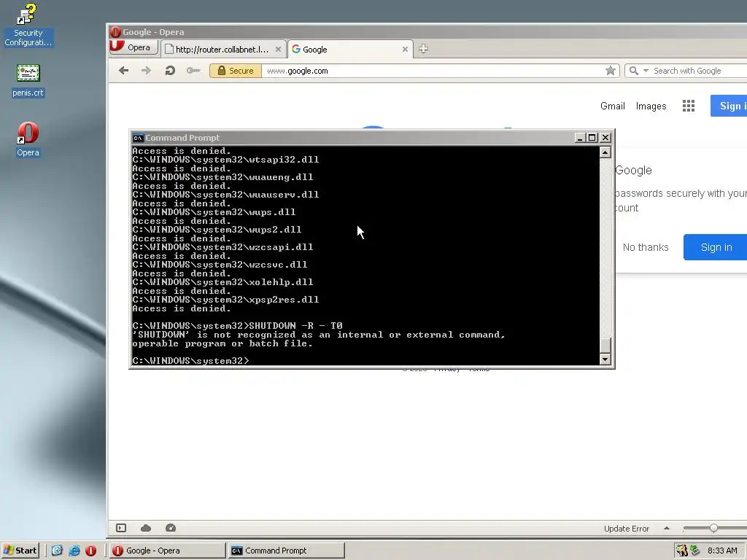This screenshot has width=747, height=560.
Task: Switch to the Google tab
Action: 350,49
